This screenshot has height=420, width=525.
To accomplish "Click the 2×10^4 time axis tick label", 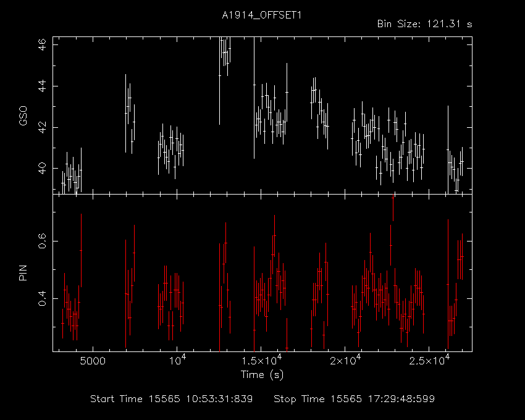I will click(345, 360).
